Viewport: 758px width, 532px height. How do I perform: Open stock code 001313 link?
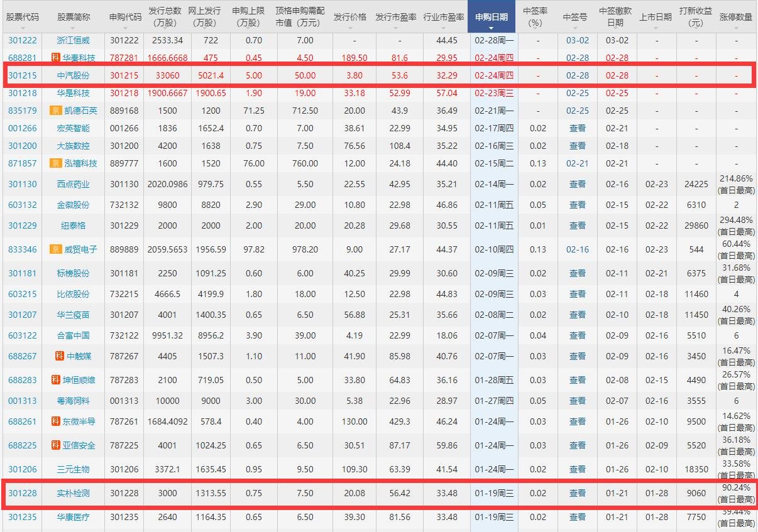click(x=22, y=401)
